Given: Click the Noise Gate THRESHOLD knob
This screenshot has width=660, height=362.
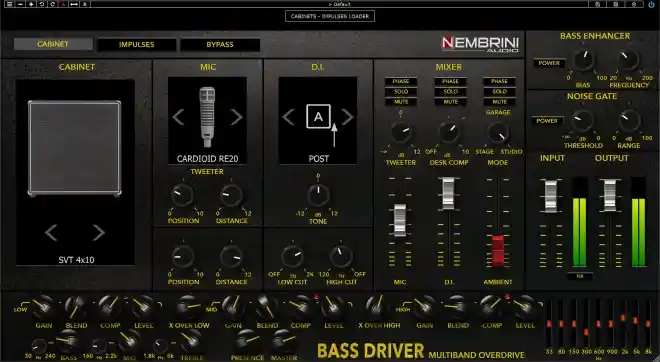Looking at the screenshot, I should pyautogui.click(x=583, y=121).
